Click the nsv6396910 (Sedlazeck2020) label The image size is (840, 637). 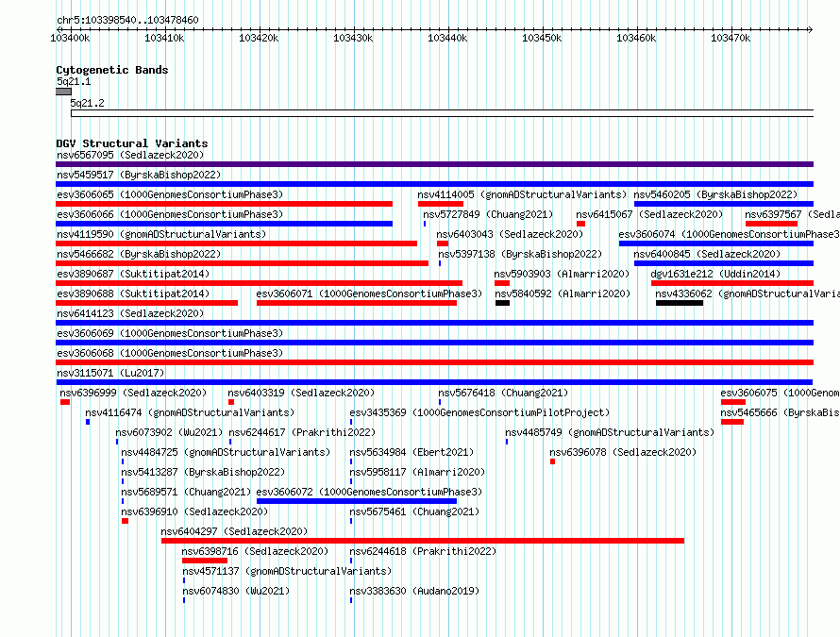(194, 511)
